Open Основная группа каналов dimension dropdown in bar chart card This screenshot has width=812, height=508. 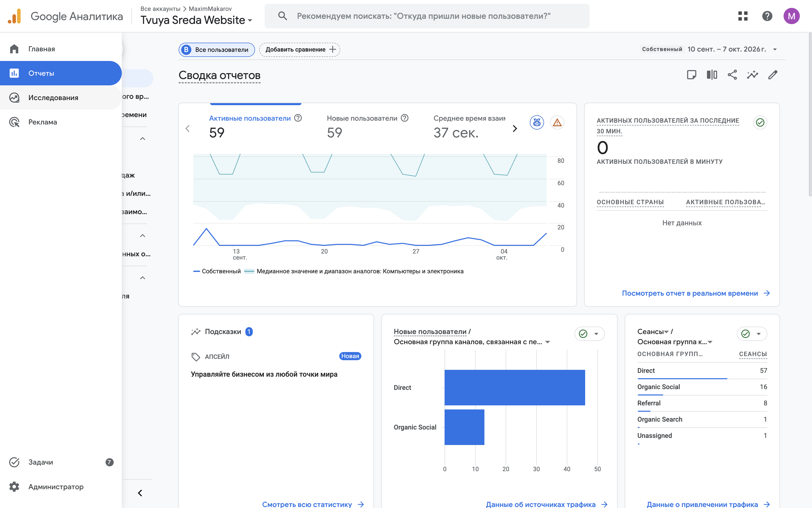coord(472,342)
